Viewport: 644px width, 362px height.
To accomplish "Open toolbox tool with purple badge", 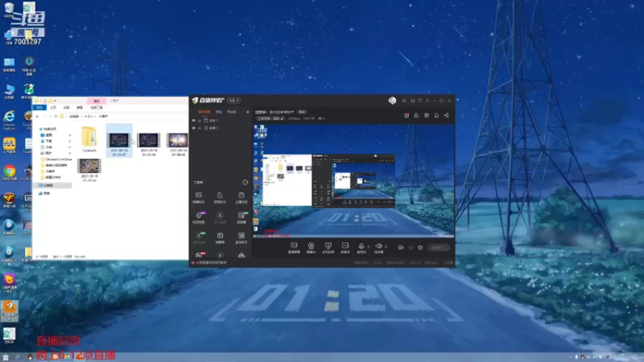I will coord(199,217).
